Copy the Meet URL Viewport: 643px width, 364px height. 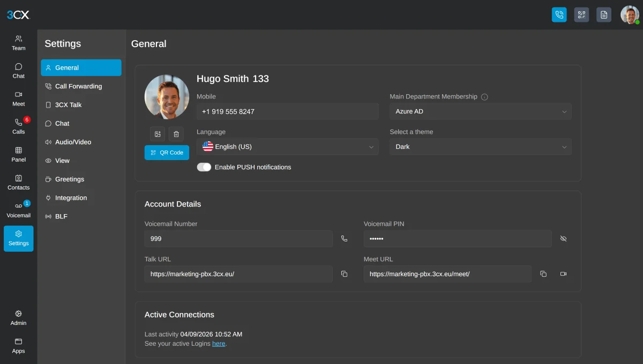(x=543, y=274)
